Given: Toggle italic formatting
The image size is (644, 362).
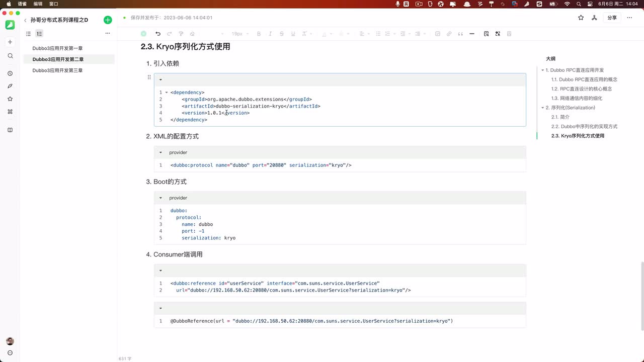Looking at the screenshot, I should coord(270,34).
